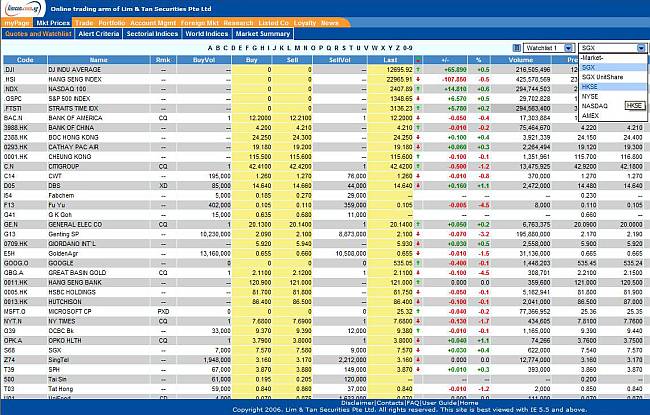Select Quotes and Watchlist sub-tab
650x415 pixels.
pyautogui.click(x=39, y=34)
